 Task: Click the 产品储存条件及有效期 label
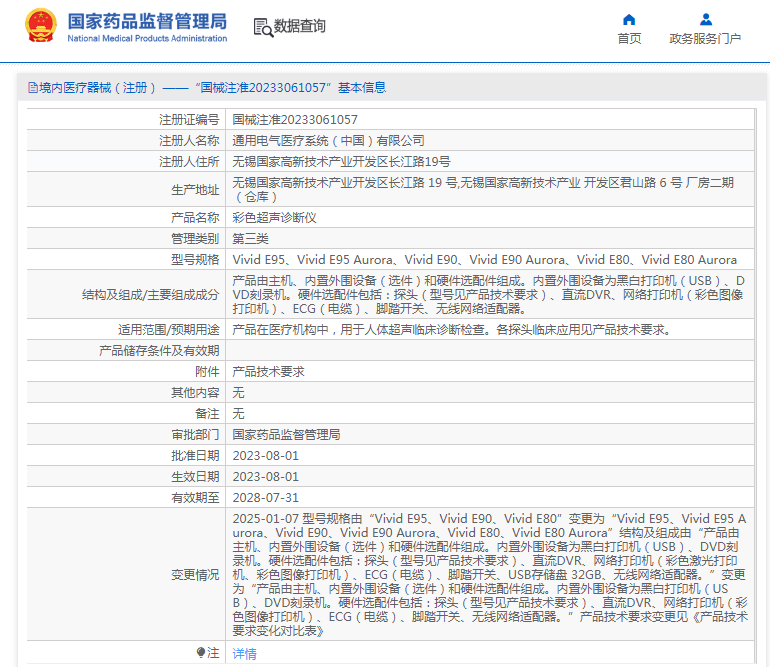159,351
